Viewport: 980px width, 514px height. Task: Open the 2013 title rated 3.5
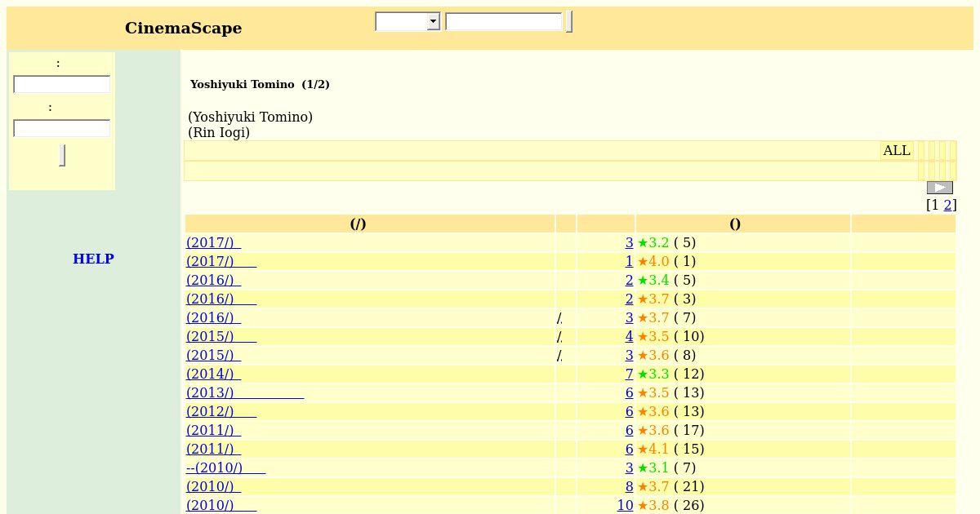[x=245, y=392]
